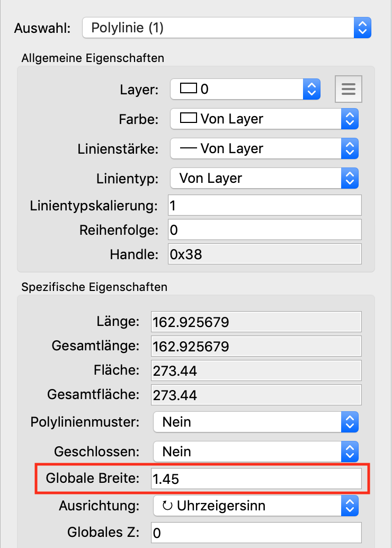The height and width of the screenshot is (548, 392).
Task: Open the Layer dropdown
Action: (245, 89)
